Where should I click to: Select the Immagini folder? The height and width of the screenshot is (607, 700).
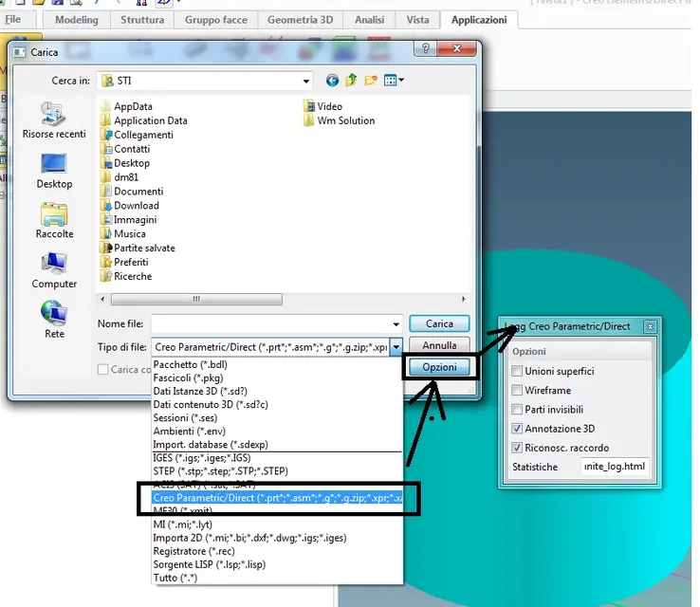tap(129, 220)
